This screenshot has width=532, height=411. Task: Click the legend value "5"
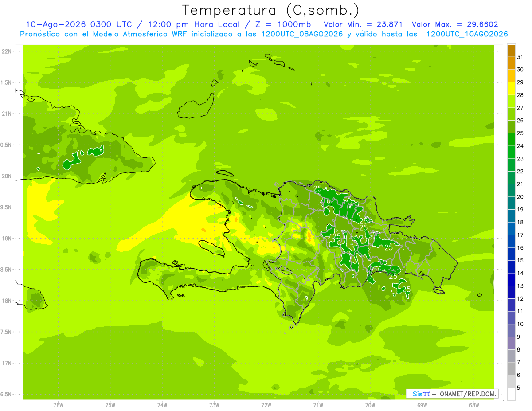[519, 388]
